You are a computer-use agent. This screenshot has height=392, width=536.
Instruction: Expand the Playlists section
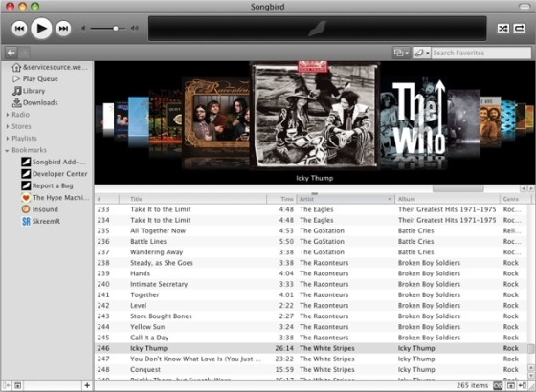pyautogui.click(x=8, y=139)
